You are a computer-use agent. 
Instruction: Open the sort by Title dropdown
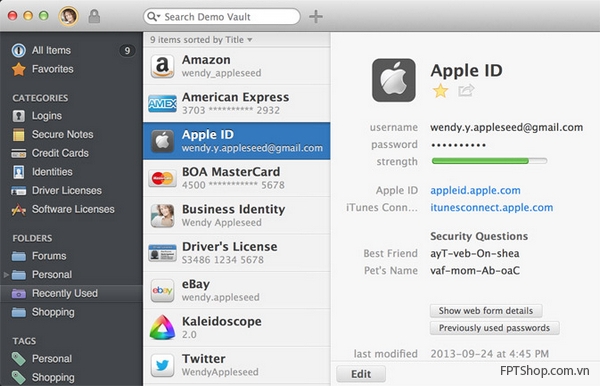(201, 40)
